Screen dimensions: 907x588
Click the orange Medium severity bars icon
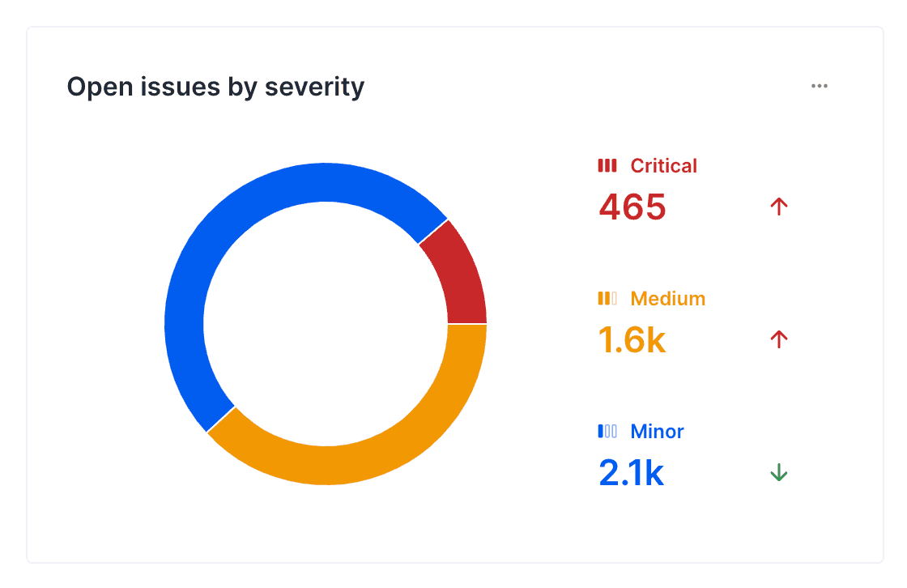(x=607, y=298)
